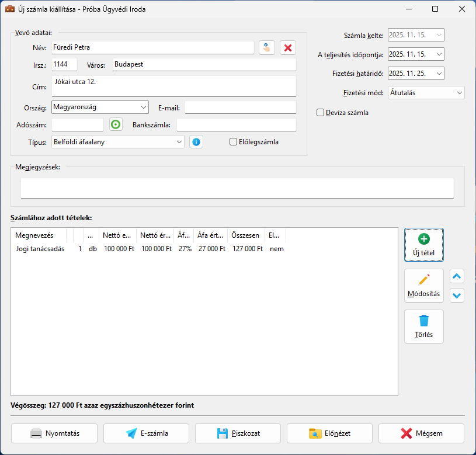Image resolution: width=476 pixels, height=455 pixels.
Task: Move item down with the down arrow
Action: pos(457,295)
